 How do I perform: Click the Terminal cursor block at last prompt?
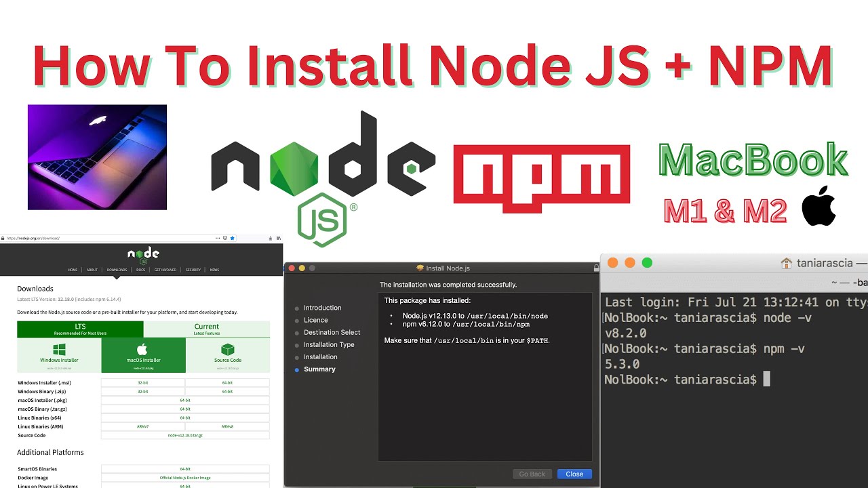767,379
